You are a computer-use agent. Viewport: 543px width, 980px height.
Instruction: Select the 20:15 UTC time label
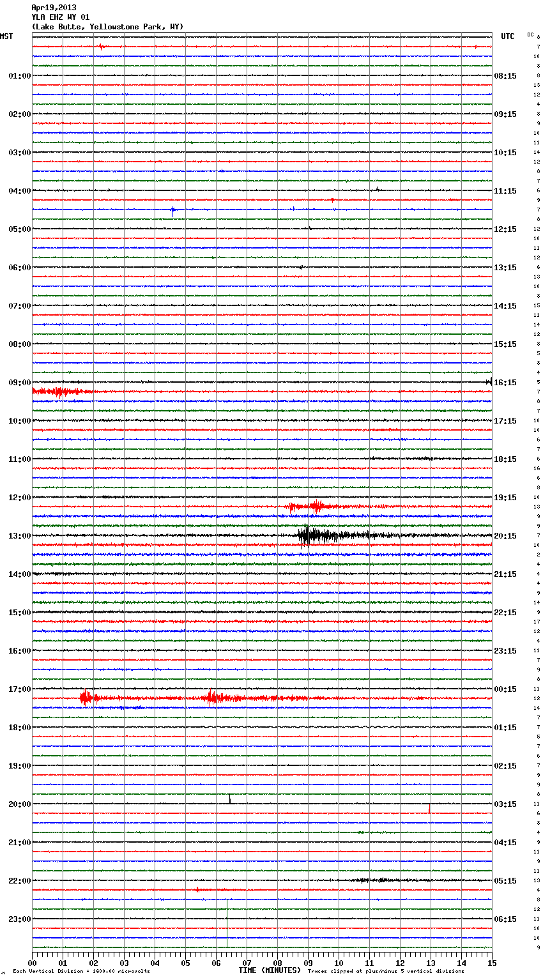click(x=505, y=536)
